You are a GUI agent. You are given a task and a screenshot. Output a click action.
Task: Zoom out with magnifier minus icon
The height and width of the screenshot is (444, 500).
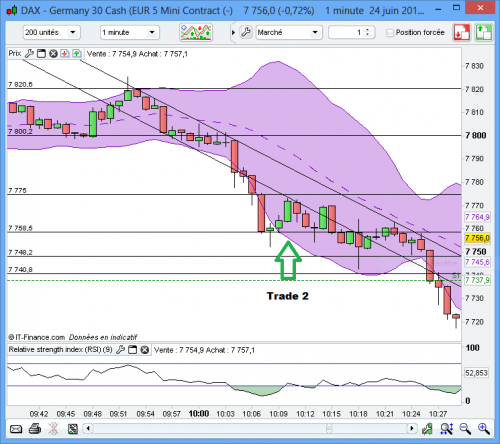pos(465,429)
